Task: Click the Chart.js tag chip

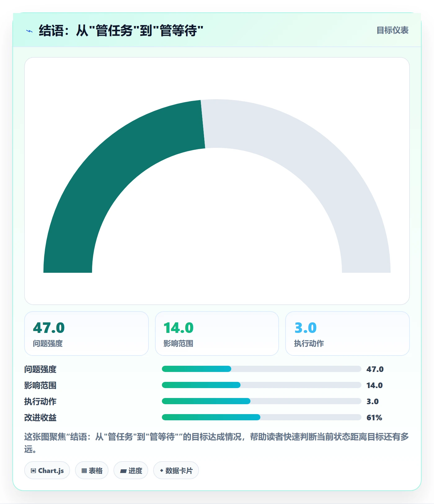Action: coord(47,471)
